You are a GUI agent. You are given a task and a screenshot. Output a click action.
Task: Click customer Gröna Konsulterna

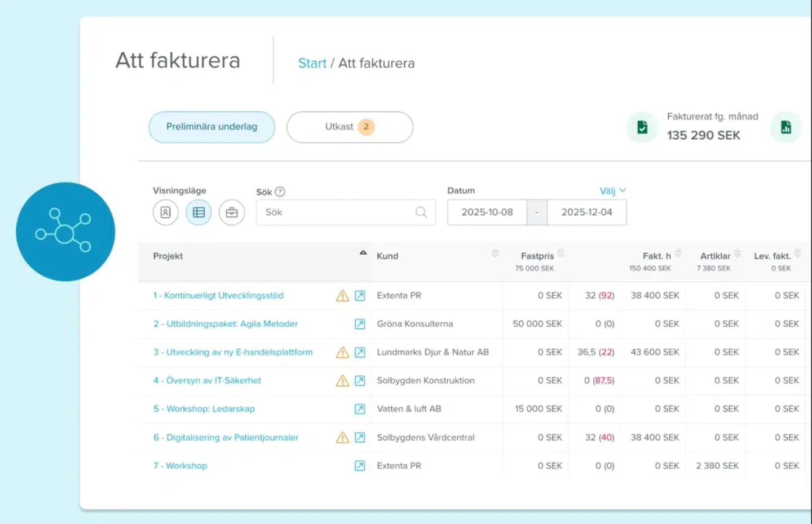[415, 324]
